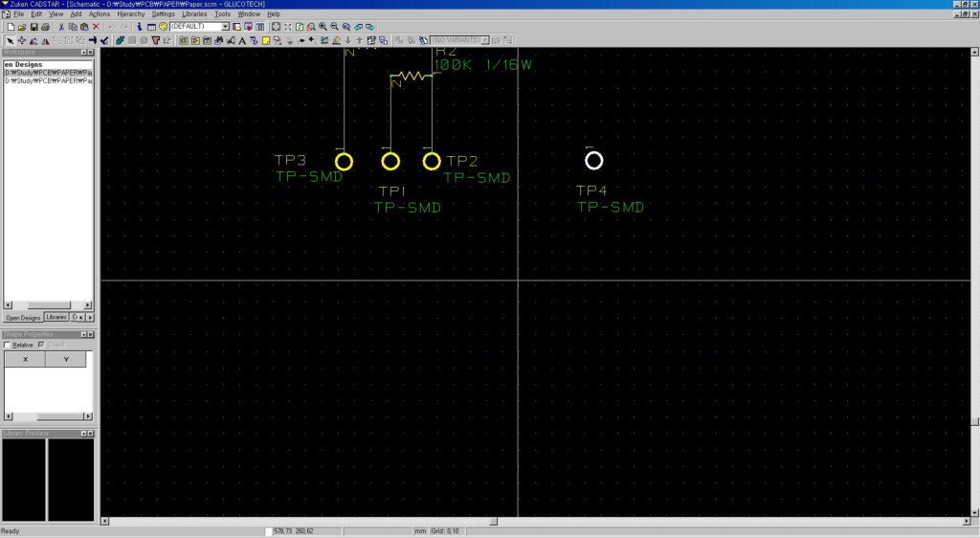Click the previous view arrow icon
The width and height of the screenshot is (980, 538).
[x=358, y=27]
